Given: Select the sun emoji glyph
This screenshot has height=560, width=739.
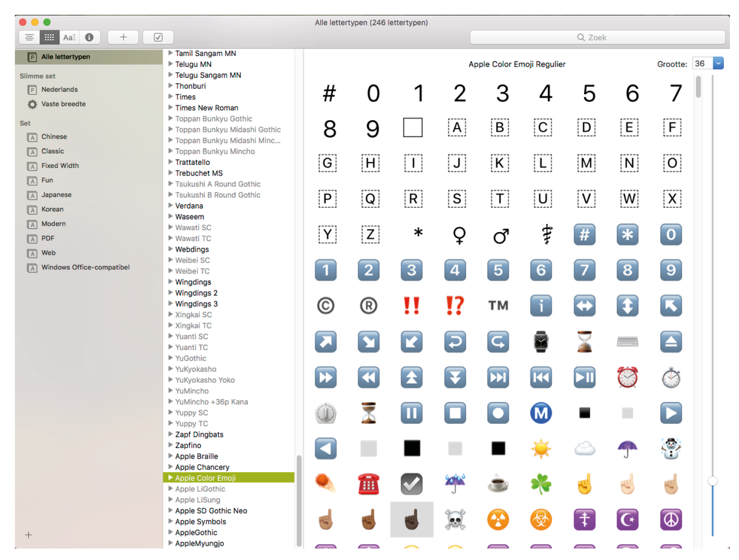Looking at the screenshot, I should 541,448.
